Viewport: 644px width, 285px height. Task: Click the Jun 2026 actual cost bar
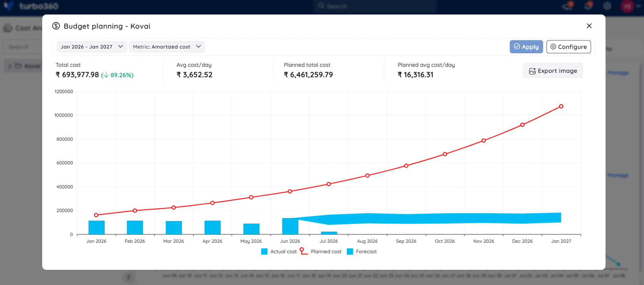click(x=290, y=226)
